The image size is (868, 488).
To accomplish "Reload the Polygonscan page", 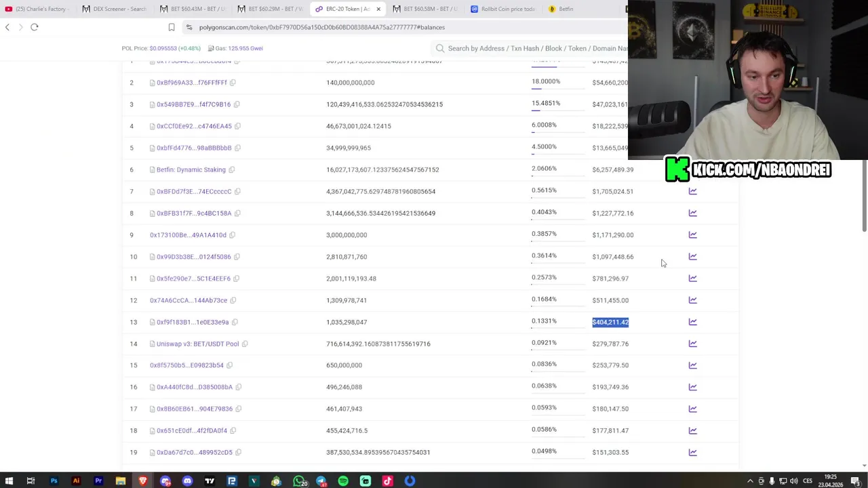I will 35,27.
